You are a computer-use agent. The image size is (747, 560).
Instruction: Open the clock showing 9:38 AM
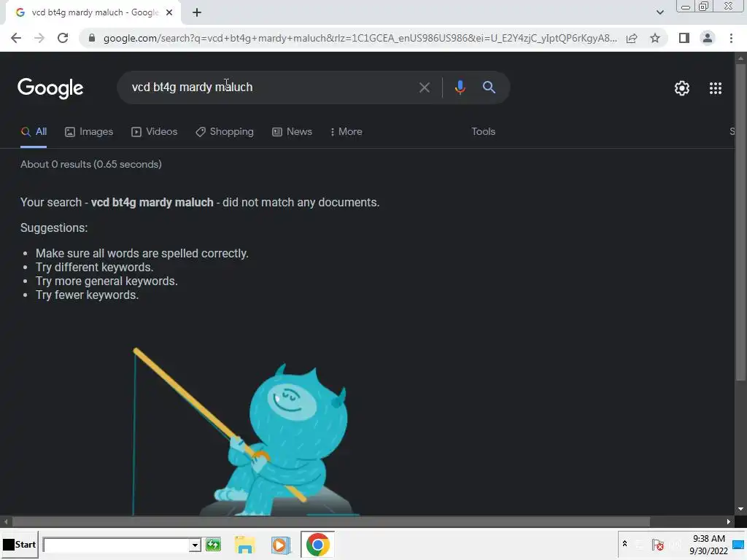[x=708, y=545]
